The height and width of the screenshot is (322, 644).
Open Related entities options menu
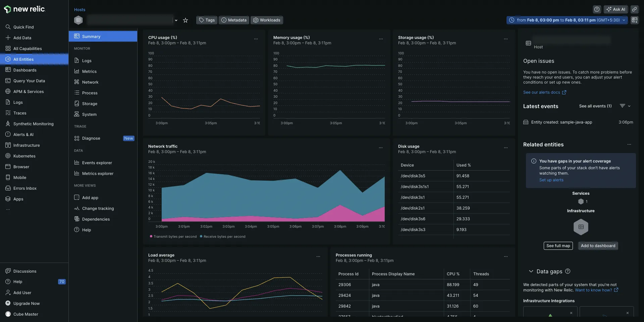click(x=629, y=144)
